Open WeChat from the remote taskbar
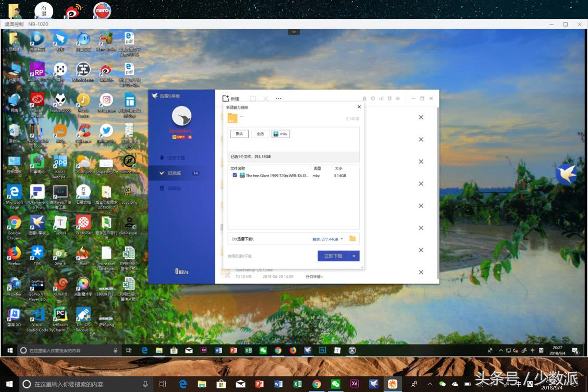The image size is (588, 392). [263, 350]
